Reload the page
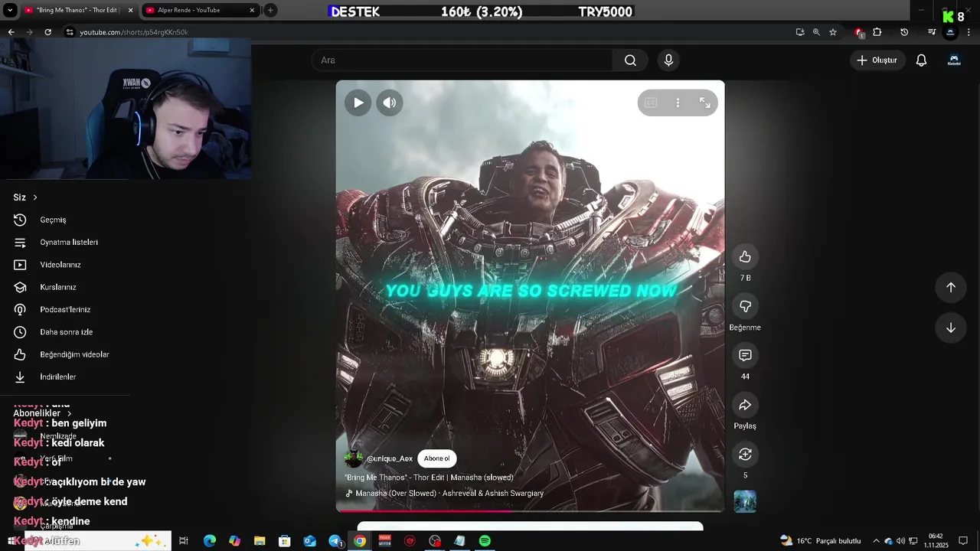The height and width of the screenshot is (551, 980). click(x=47, y=32)
